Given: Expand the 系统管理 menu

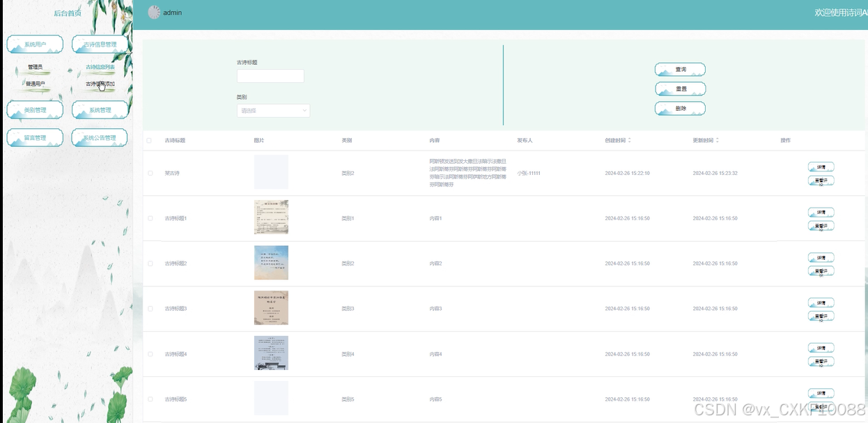Looking at the screenshot, I should pos(100,110).
